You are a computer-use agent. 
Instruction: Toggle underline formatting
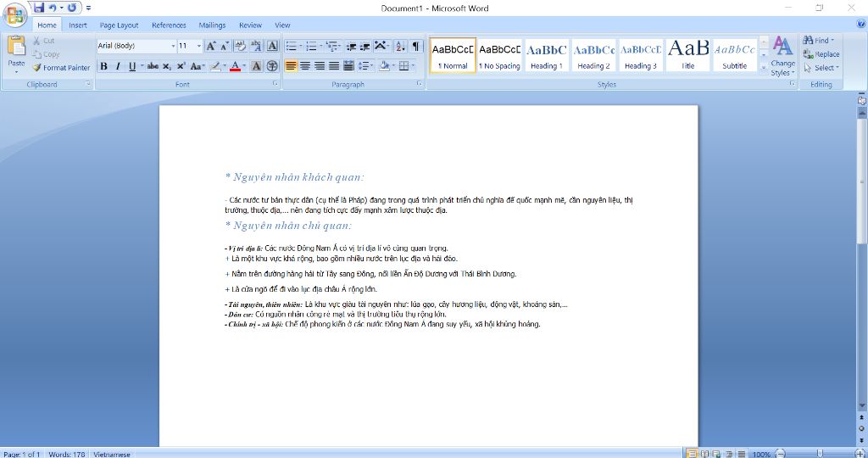pos(131,66)
